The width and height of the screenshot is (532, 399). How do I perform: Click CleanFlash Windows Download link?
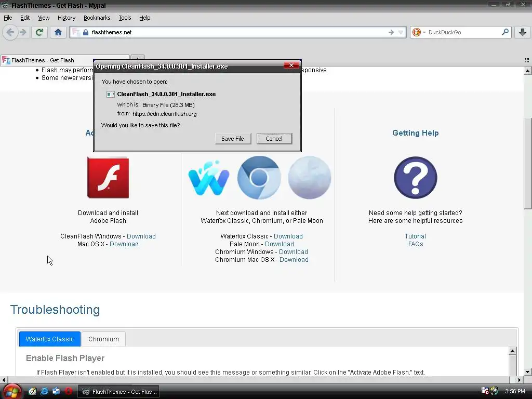tap(141, 236)
